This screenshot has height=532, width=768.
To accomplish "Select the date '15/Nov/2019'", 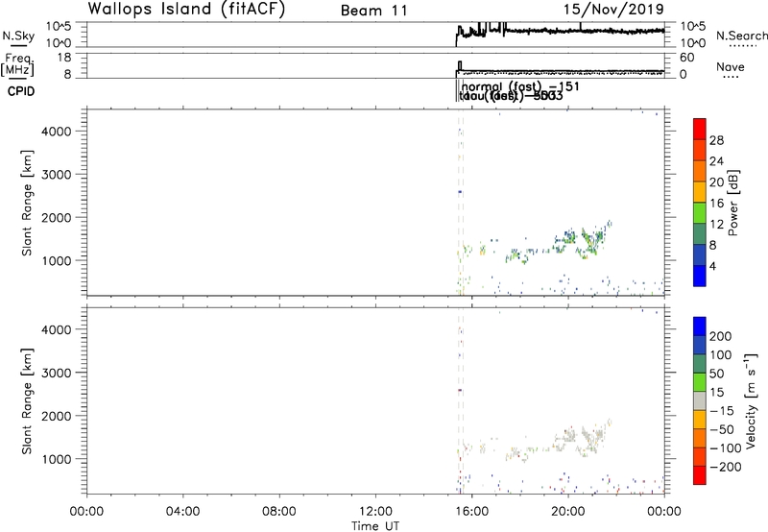I will point(613,10).
